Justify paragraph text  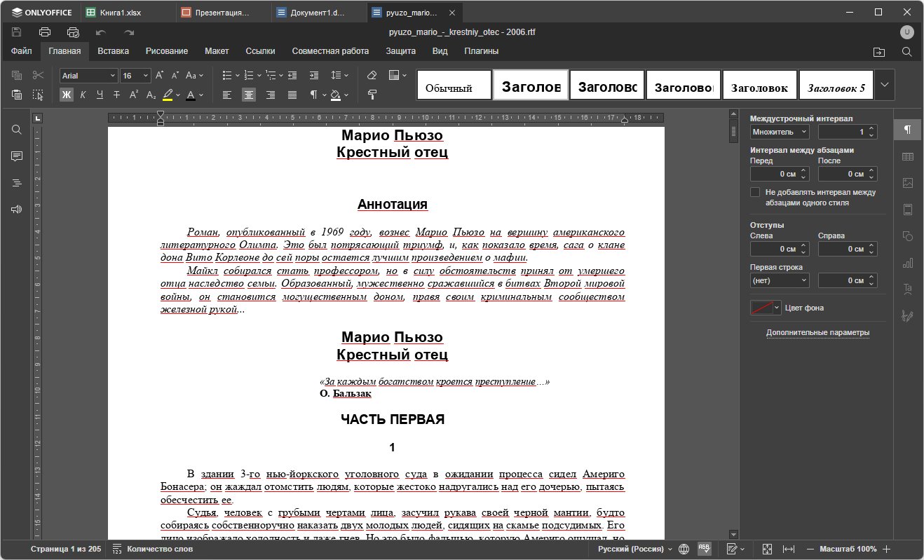(292, 95)
